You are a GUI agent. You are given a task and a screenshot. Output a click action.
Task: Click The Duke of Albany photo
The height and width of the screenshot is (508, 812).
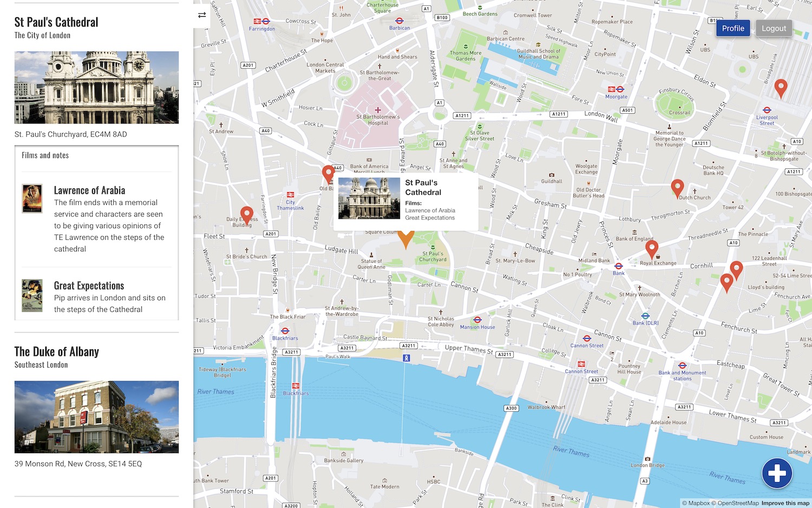point(96,416)
